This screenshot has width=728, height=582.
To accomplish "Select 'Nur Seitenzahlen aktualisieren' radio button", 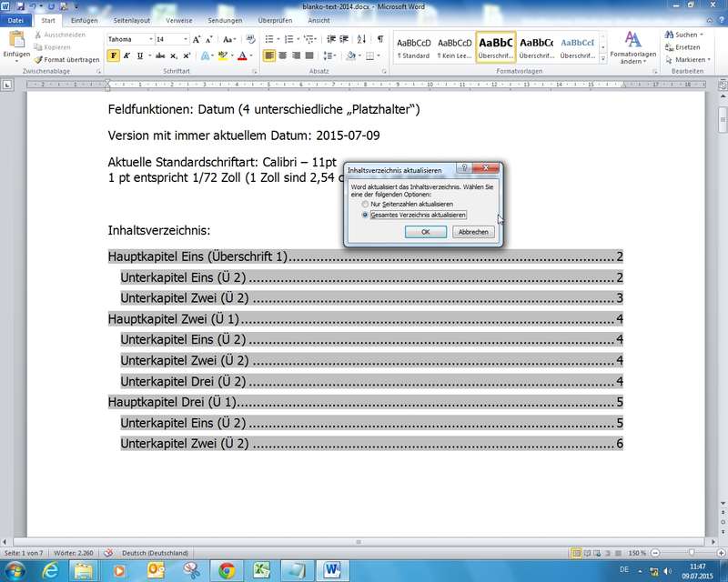I will [x=365, y=205].
